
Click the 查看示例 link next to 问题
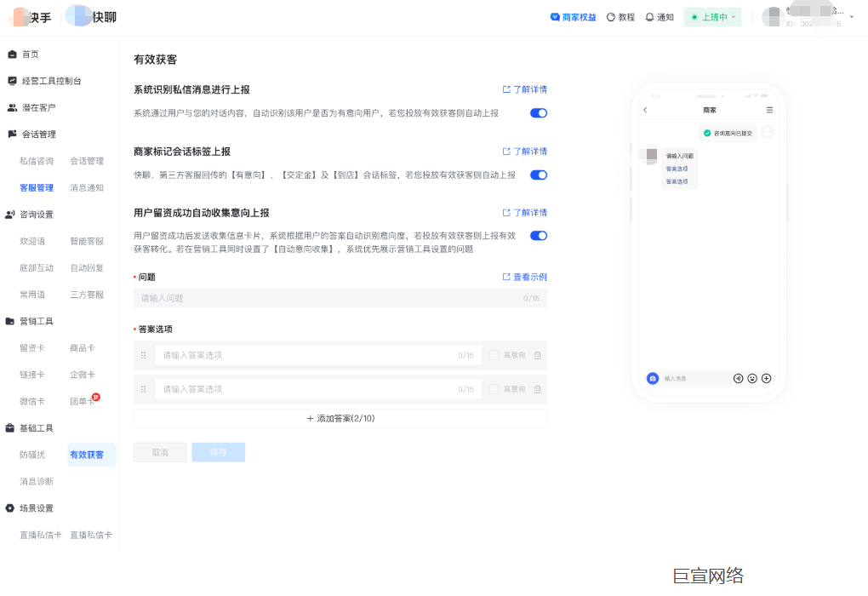pos(527,276)
